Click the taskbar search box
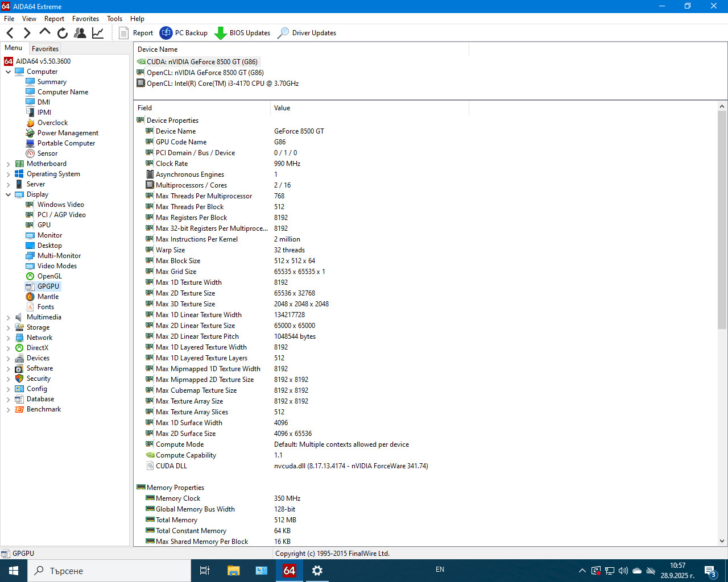This screenshot has width=728, height=582. click(x=109, y=571)
